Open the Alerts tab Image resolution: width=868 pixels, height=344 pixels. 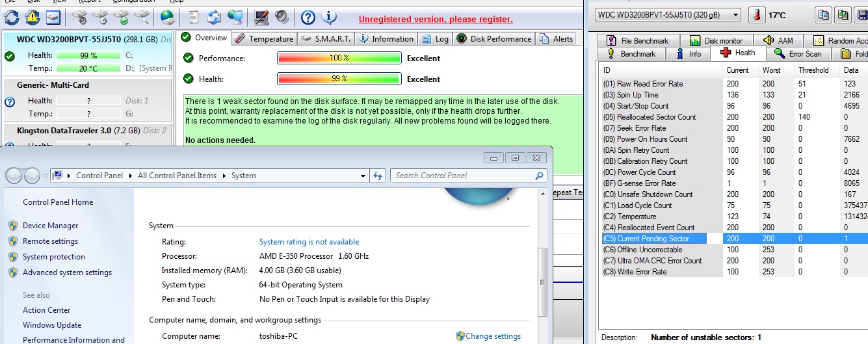pos(557,38)
